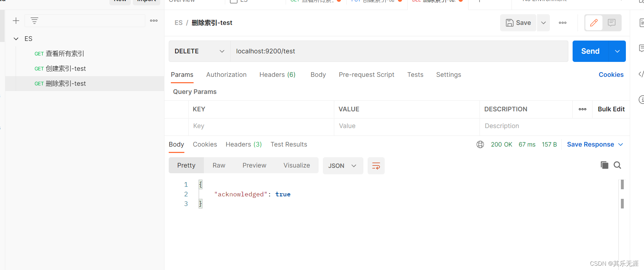Open HTTP method DELETE dropdown

[200, 51]
